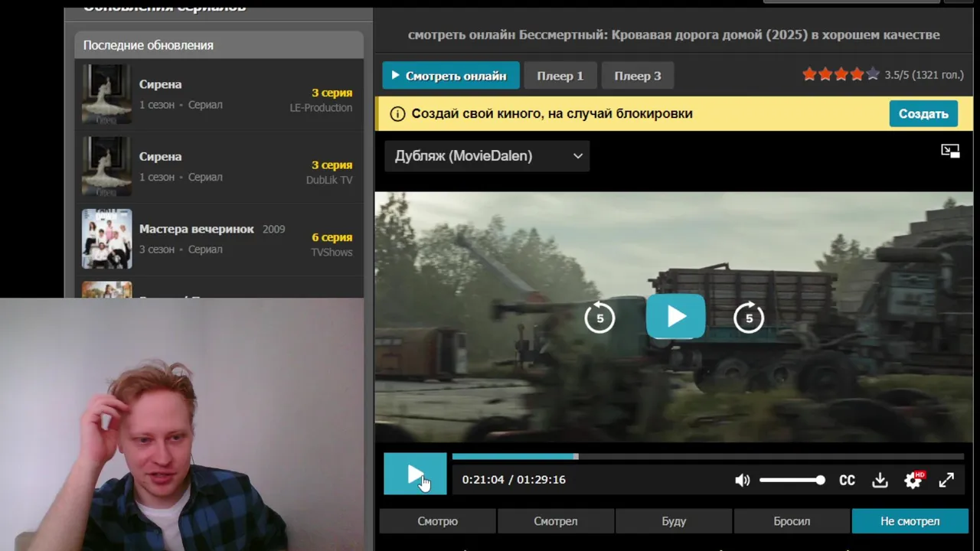Rate the film with the fifth star
The width and height of the screenshot is (980, 551).
coord(873,74)
